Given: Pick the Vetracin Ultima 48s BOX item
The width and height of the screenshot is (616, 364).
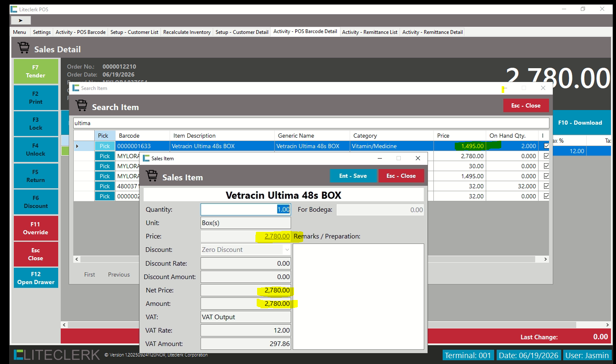Looking at the screenshot, I should [105, 146].
